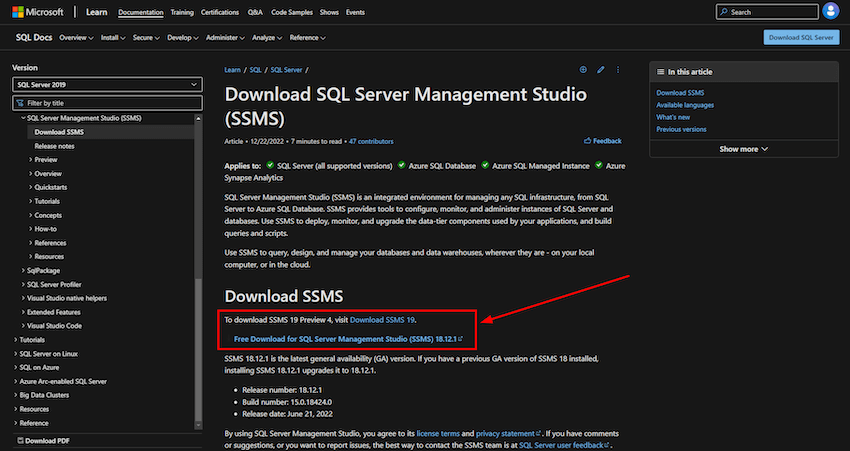Open the Analyze dropdown menu
Screen dimensions: 850x451
click(267, 38)
